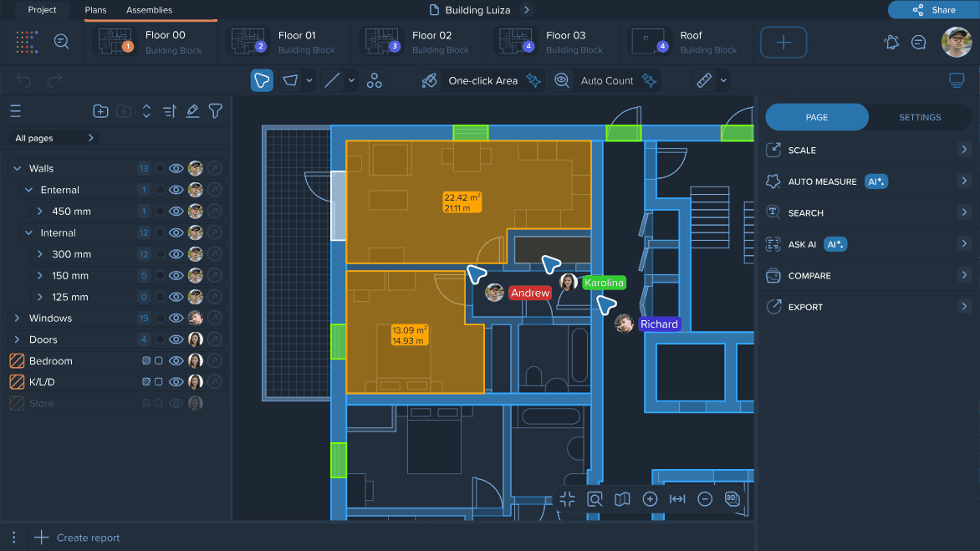The width and height of the screenshot is (980, 551).
Task: Collapse the Walls tree group
Action: click(x=17, y=169)
